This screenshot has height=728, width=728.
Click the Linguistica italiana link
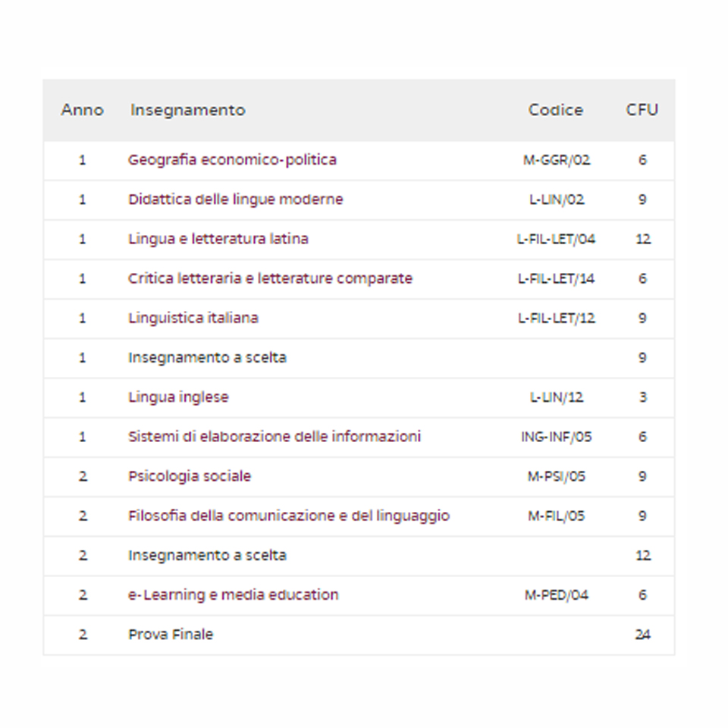click(x=193, y=318)
